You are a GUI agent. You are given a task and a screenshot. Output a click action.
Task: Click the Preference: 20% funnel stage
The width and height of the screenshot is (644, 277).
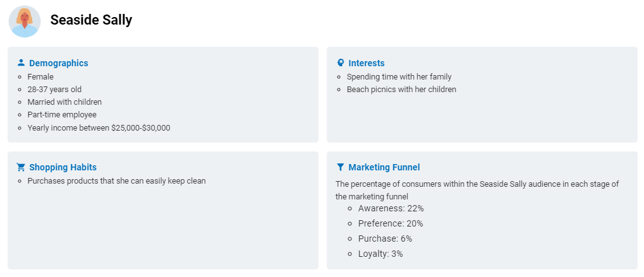point(391,223)
